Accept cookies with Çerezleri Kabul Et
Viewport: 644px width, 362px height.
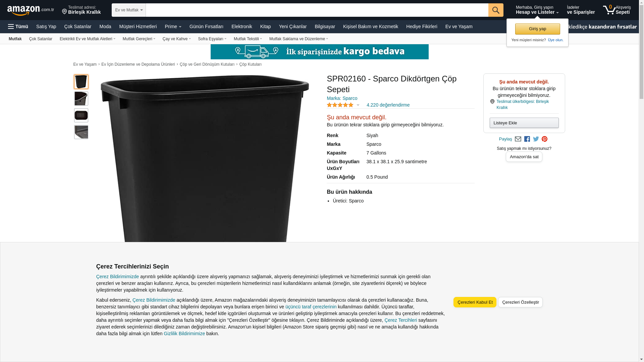coord(475,302)
